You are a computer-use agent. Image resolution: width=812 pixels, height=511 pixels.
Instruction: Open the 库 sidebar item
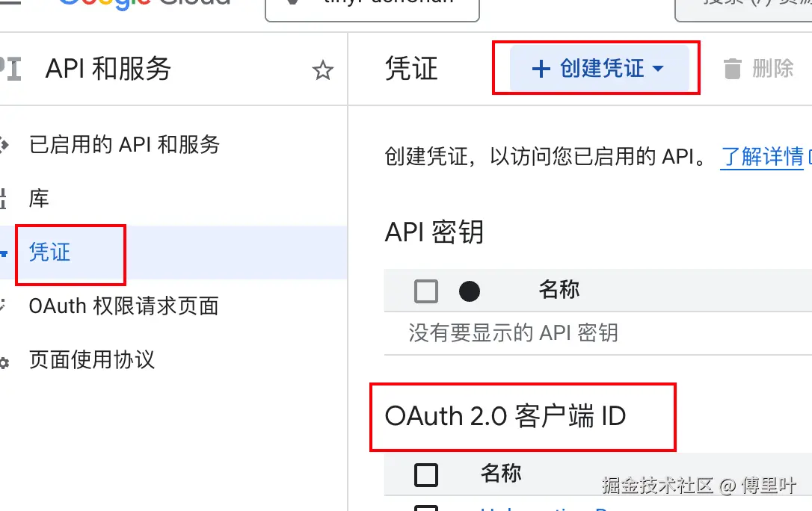(x=39, y=199)
